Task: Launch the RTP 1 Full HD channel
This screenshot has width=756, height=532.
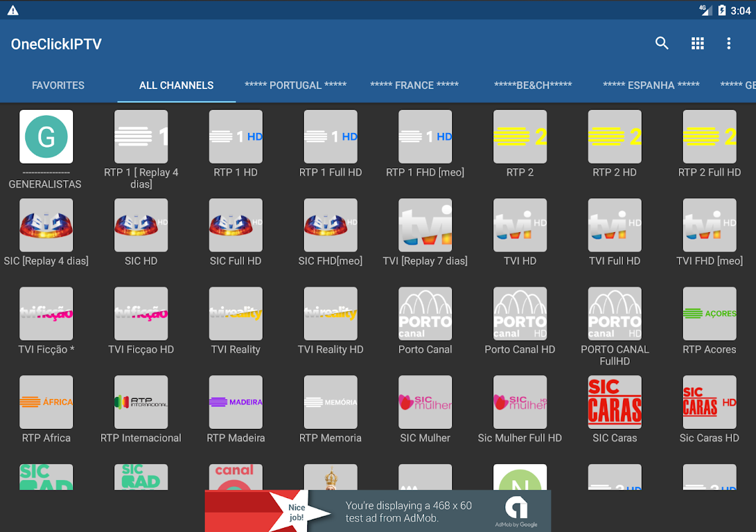Action: click(x=330, y=136)
